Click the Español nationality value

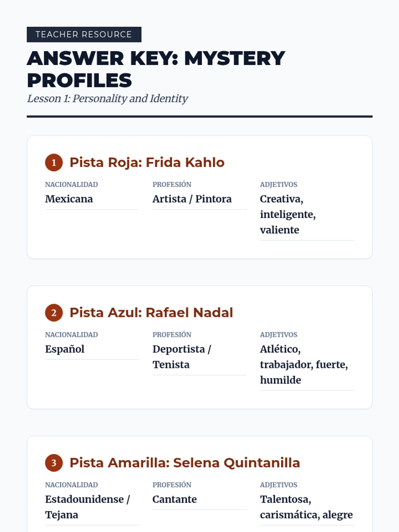65,349
